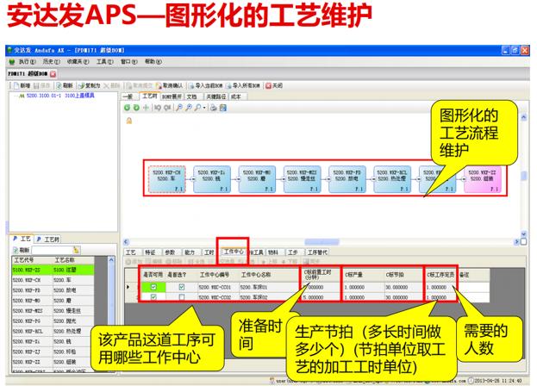Switch to the 特征 lower tab
This screenshot has height=392, width=537.
click(x=150, y=252)
